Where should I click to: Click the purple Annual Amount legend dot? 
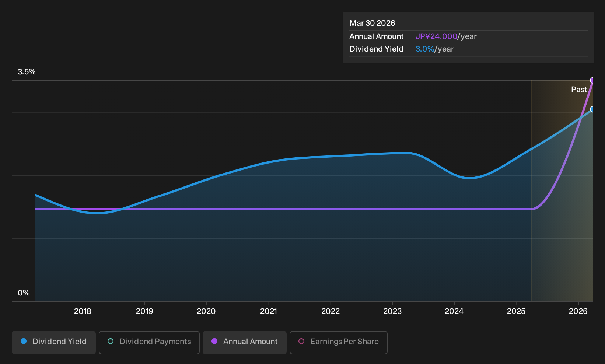coord(214,341)
